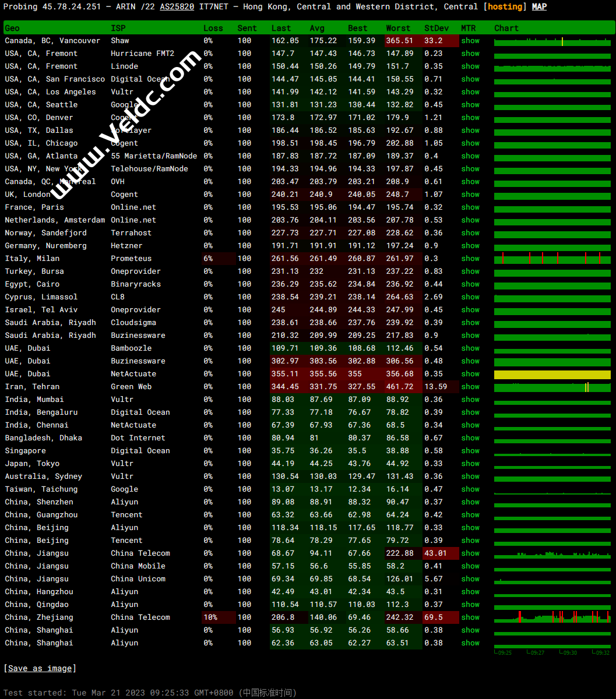Show MTR for UK, London Cogent
Viewport: 616px width, 699px height.
click(470, 195)
